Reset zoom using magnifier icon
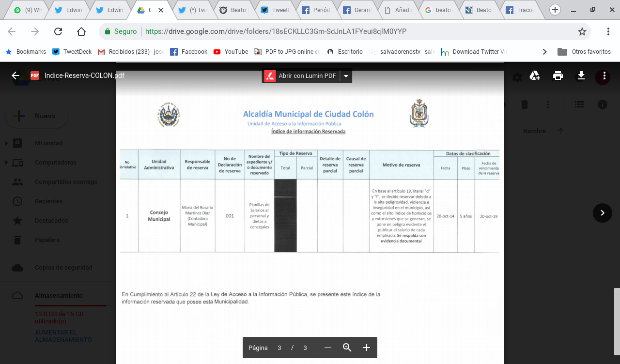620x364 pixels. tap(347, 348)
